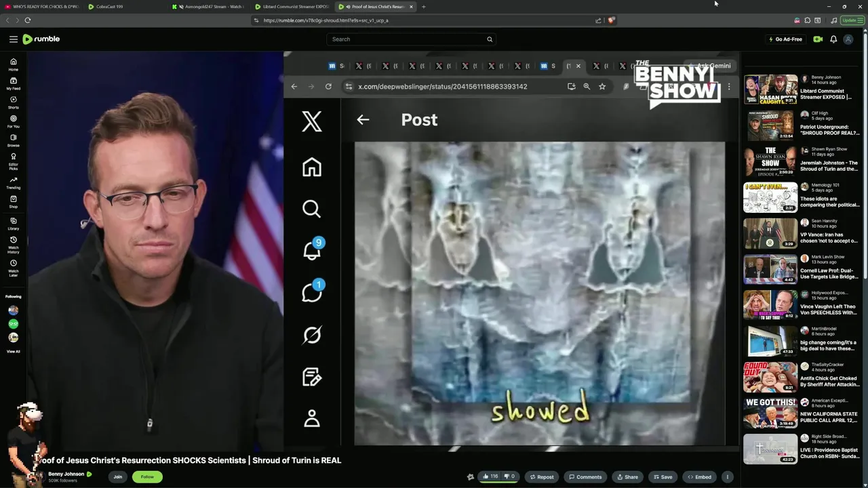Click the green upload camera icon
This screenshot has width=868, height=488.
tap(818, 39)
